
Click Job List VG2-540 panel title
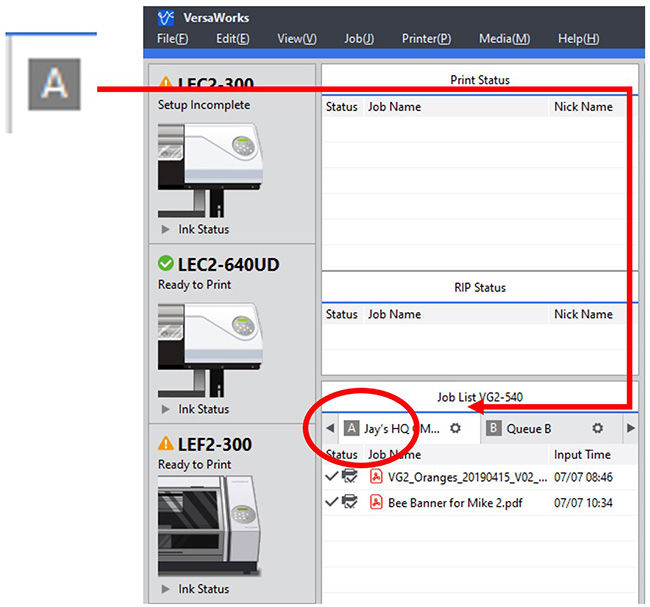tap(480, 397)
